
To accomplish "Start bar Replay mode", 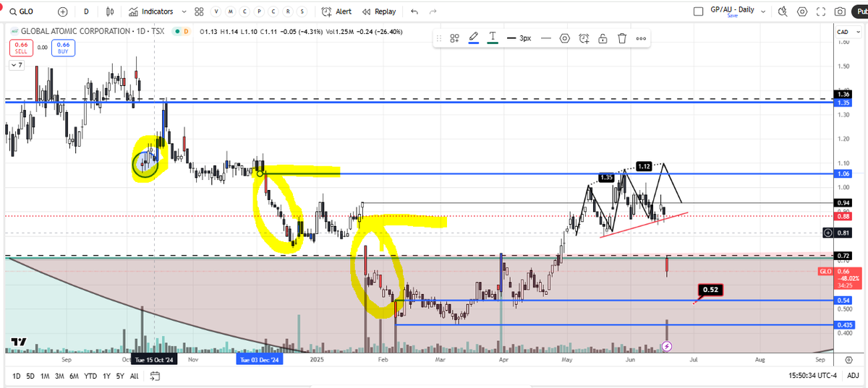I will 379,12.
